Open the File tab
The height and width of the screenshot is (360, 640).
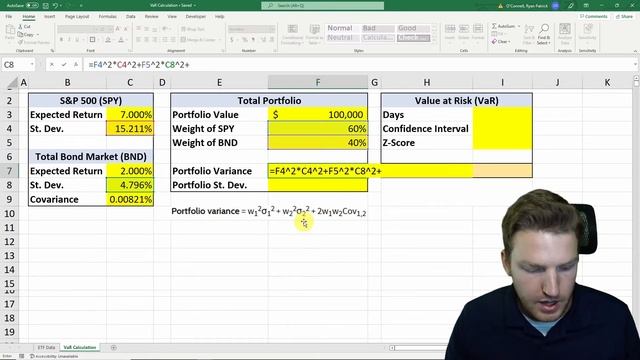[x=9, y=17]
